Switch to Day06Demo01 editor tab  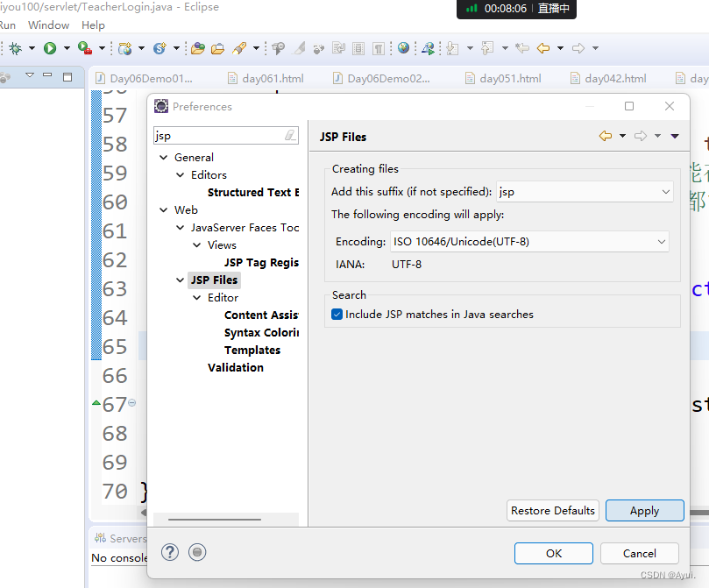click(x=144, y=79)
